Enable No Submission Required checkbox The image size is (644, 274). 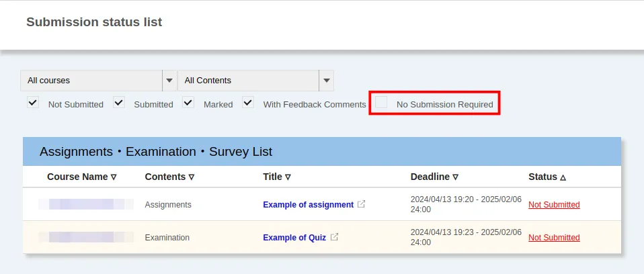click(x=381, y=103)
